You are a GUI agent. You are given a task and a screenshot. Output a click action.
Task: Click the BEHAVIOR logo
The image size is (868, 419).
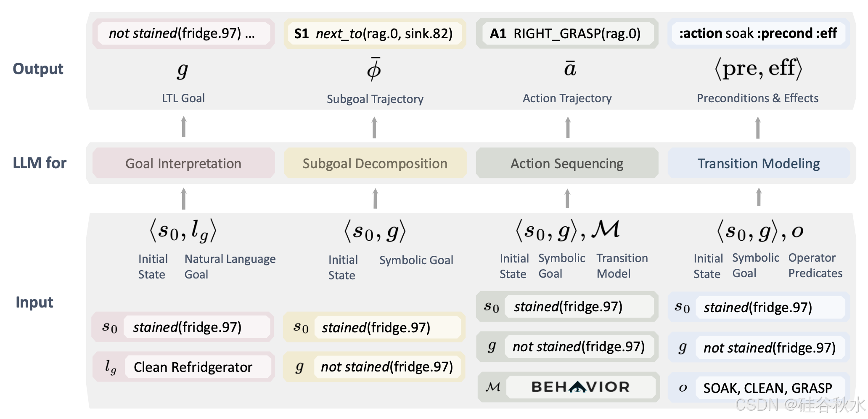[580, 387]
